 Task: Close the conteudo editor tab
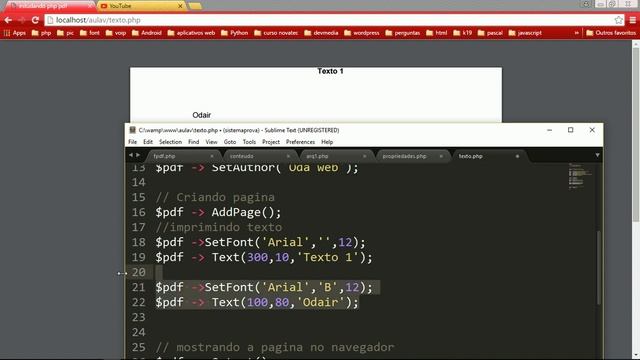[x=288, y=156]
